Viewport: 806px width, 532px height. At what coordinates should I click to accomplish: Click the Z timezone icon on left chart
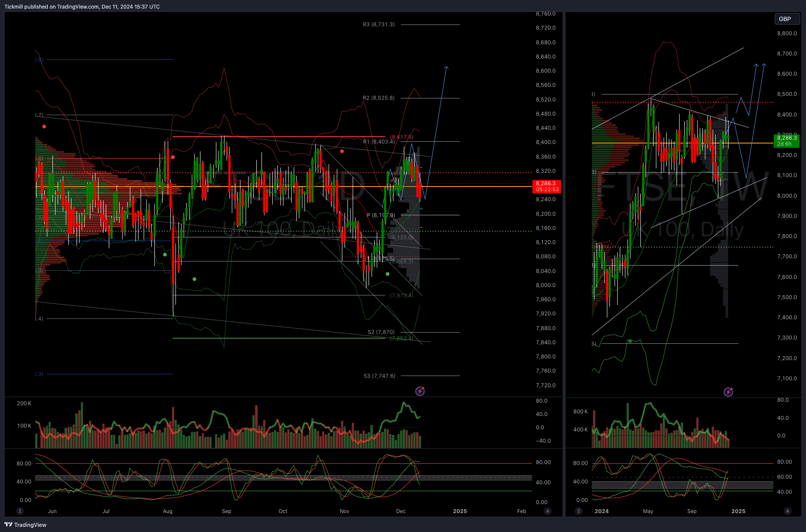click(20, 511)
